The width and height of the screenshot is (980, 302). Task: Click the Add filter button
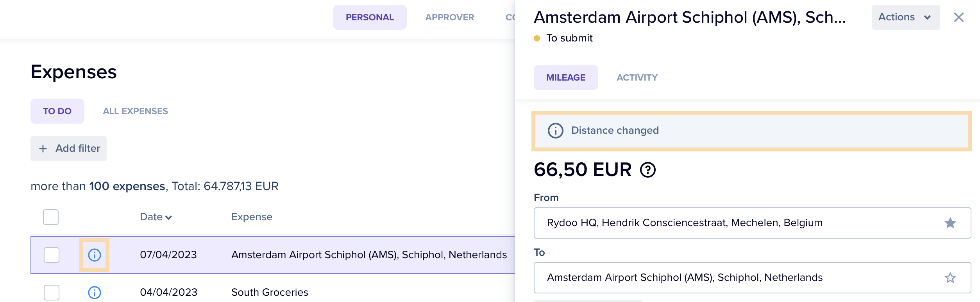coord(68,149)
